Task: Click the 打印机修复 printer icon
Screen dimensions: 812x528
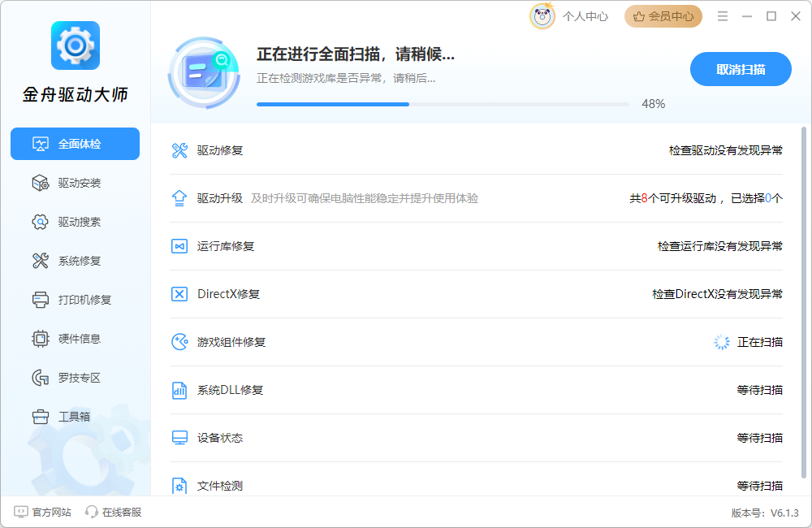Action: [41, 300]
